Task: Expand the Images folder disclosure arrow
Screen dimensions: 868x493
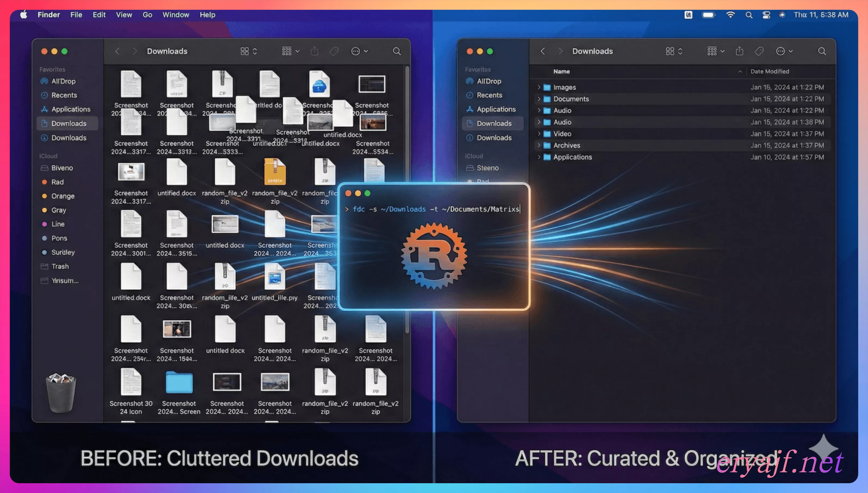Action: click(x=539, y=87)
